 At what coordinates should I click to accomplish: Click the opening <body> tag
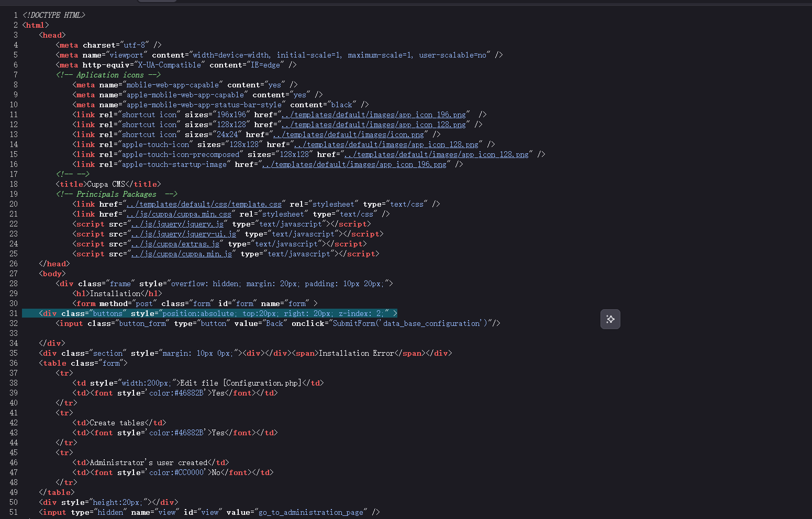coord(52,274)
